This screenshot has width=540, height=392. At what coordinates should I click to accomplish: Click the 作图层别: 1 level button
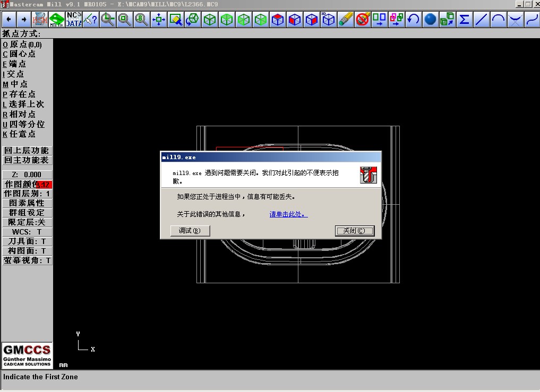(27, 194)
